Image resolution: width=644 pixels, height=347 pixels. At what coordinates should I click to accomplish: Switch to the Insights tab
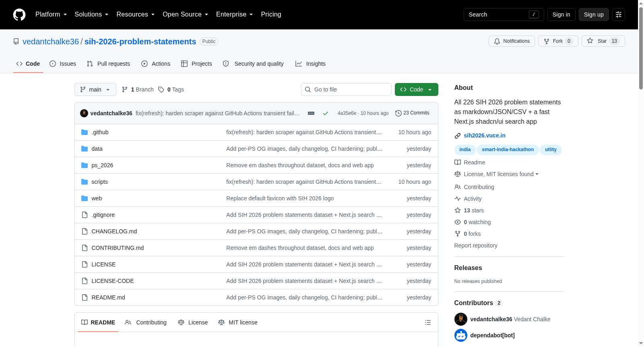(310, 64)
